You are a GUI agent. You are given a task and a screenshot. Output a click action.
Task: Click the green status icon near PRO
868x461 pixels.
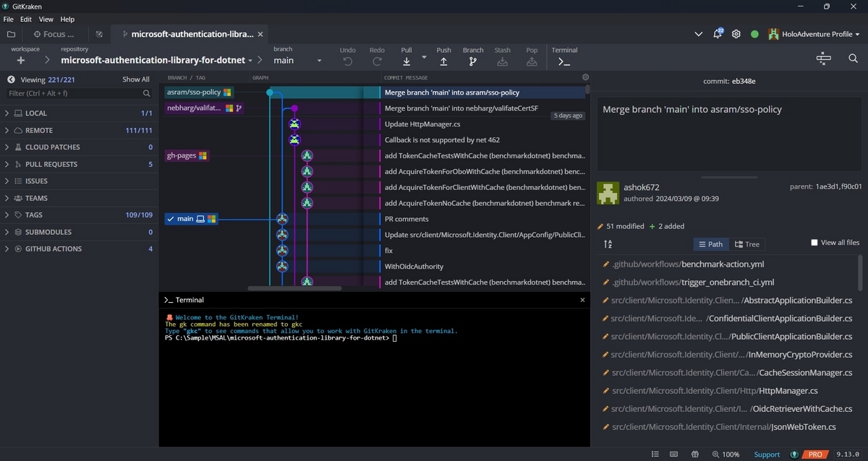click(795, 454)
